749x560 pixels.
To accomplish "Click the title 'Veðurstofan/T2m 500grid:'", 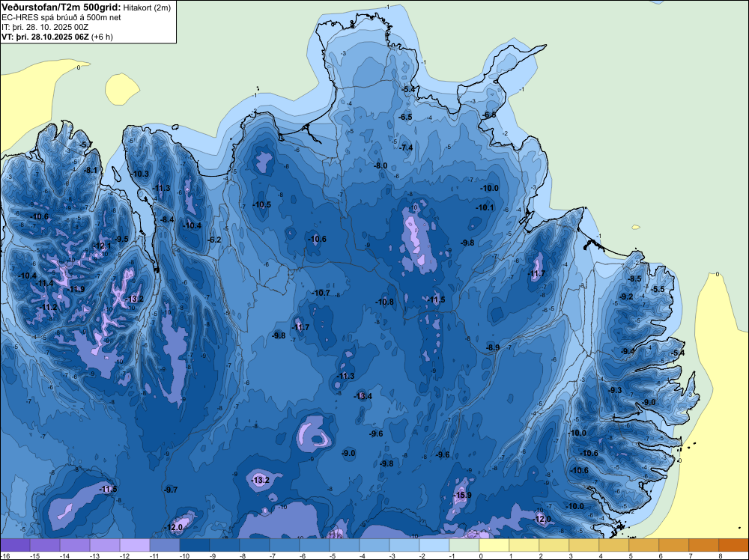I will tap(61, 7).
